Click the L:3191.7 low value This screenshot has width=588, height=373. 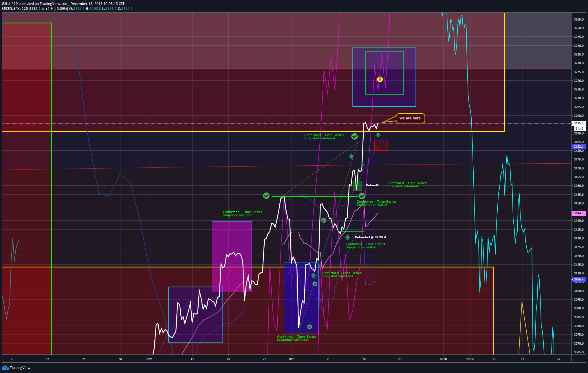(109, 9)
